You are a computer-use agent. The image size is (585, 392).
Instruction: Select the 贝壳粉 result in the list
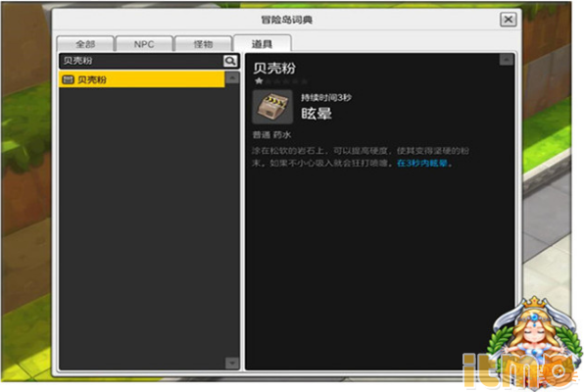(x=142, y=79)
